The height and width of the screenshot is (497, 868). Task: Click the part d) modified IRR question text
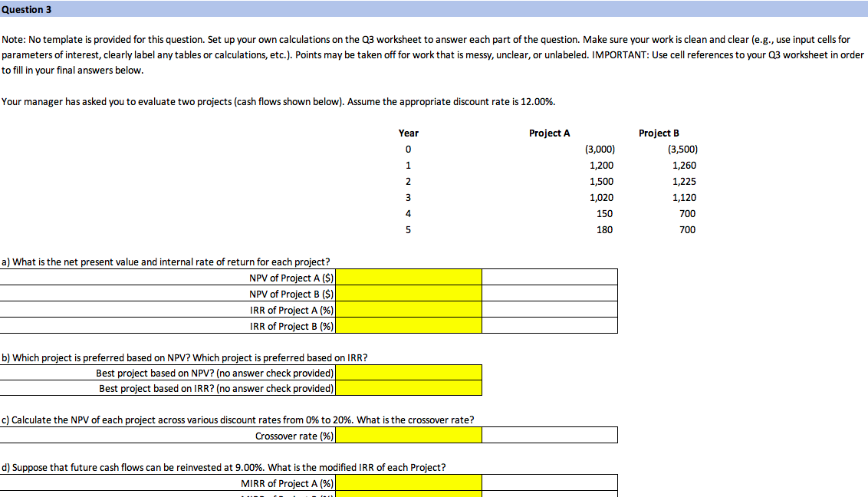click(x=224, y=468)
